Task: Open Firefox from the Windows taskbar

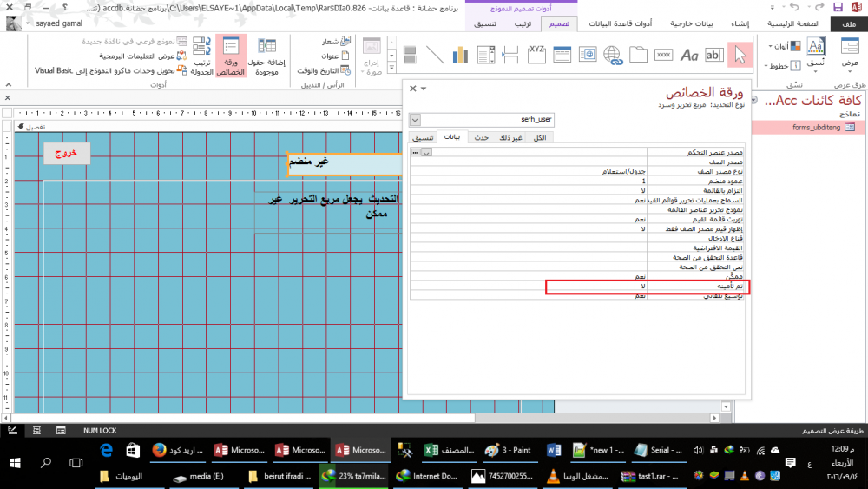Action: point(178,450)
